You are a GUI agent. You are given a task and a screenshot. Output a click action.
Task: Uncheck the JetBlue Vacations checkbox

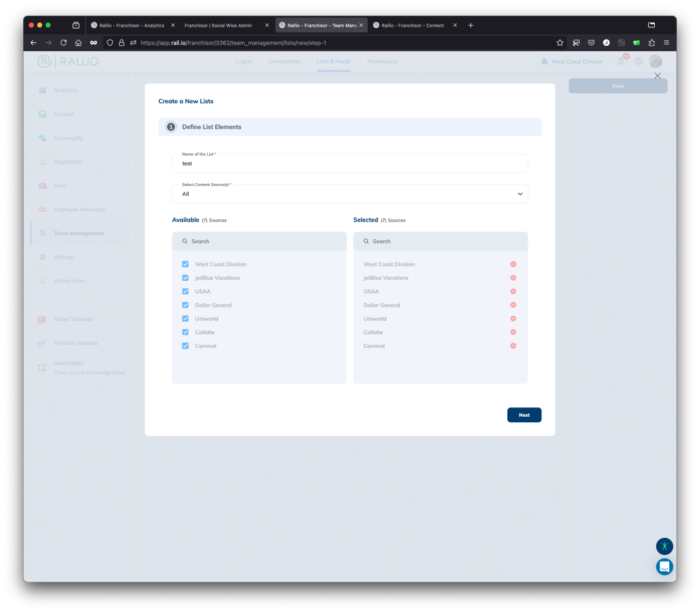click(x=185, y=278)
